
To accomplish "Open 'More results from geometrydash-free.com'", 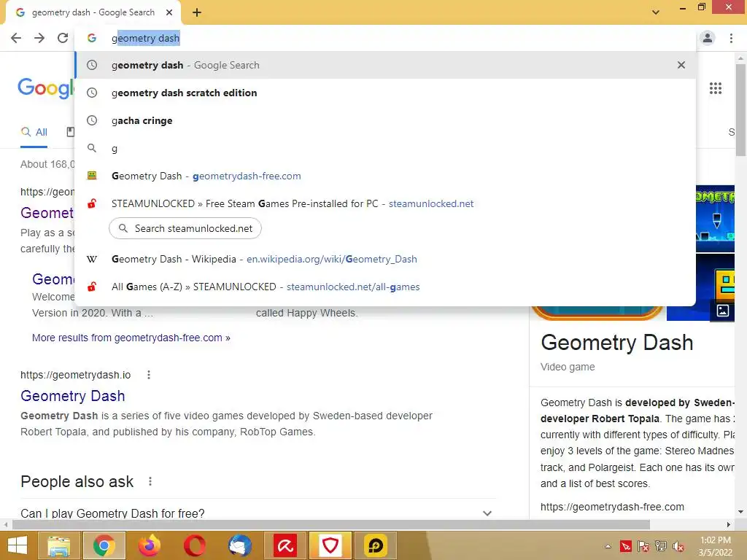I will tap(131, 338).
